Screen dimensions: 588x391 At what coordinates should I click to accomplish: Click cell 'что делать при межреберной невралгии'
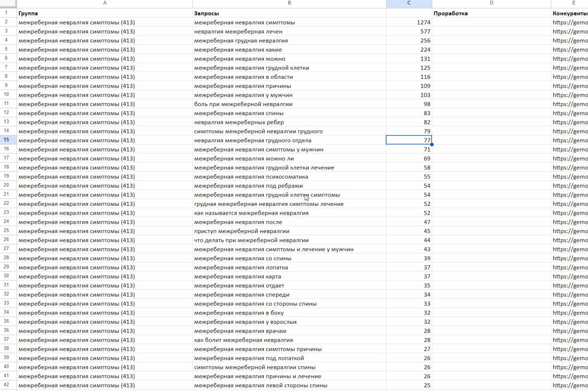tap(289, 240)
